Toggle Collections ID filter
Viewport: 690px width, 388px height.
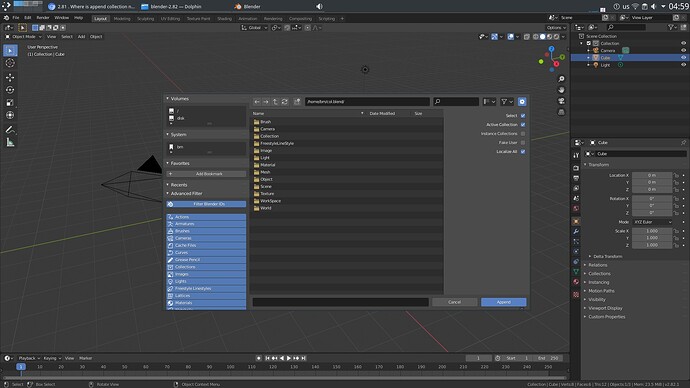(206, 267)
